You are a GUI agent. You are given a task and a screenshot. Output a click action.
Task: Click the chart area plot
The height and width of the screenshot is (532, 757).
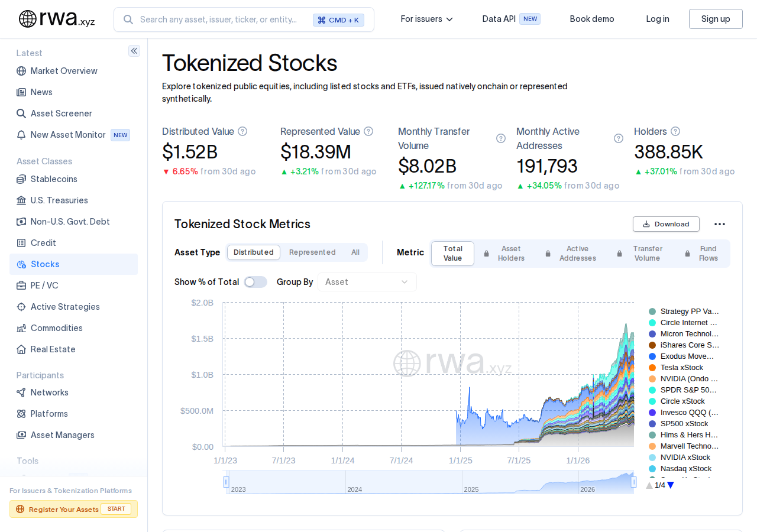[429, 375]
